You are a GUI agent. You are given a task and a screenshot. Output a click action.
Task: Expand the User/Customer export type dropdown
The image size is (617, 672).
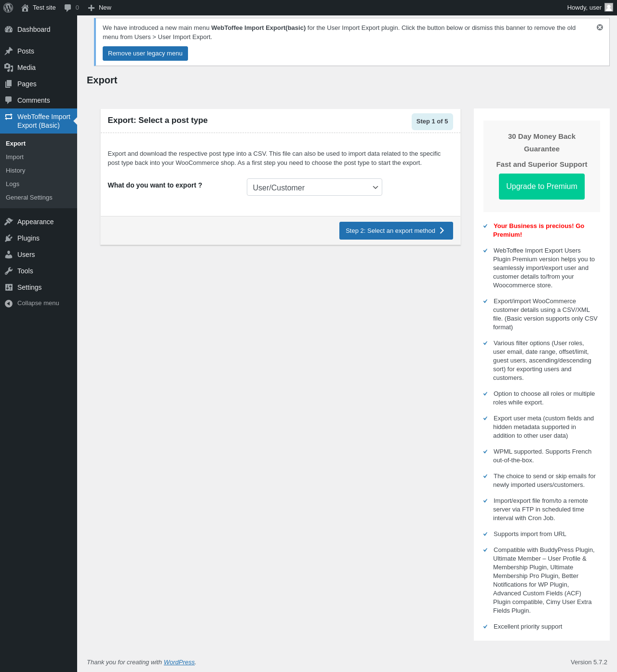tap(314, 187)
